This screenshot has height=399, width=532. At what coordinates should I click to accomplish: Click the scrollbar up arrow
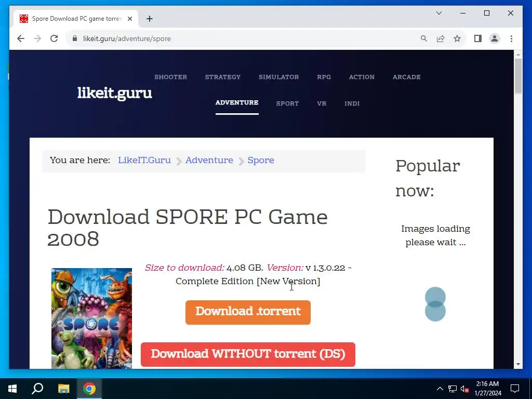[x=518, y=54]
